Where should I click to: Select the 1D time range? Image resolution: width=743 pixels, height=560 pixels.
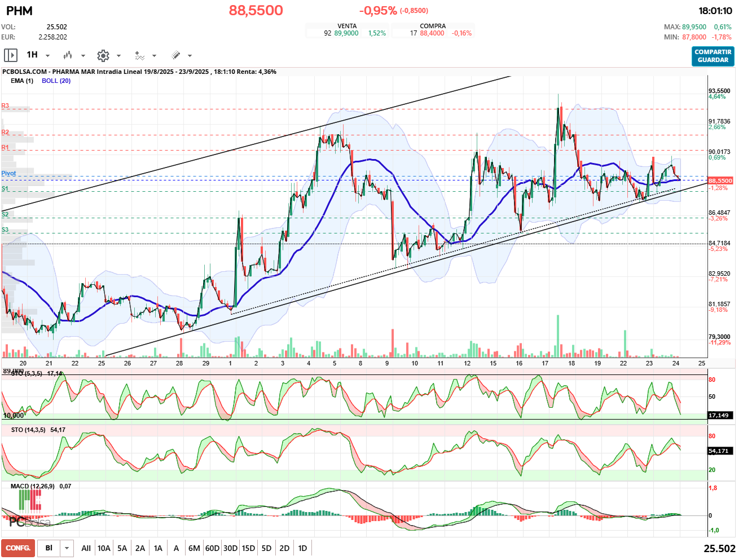[x=302, y=548]
